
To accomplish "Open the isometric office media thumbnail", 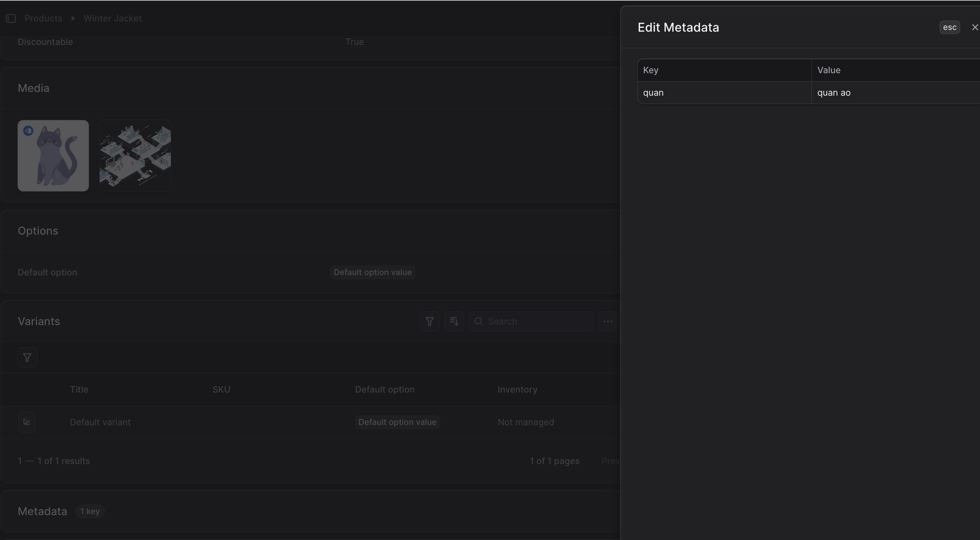I will [x=135, y=156].
